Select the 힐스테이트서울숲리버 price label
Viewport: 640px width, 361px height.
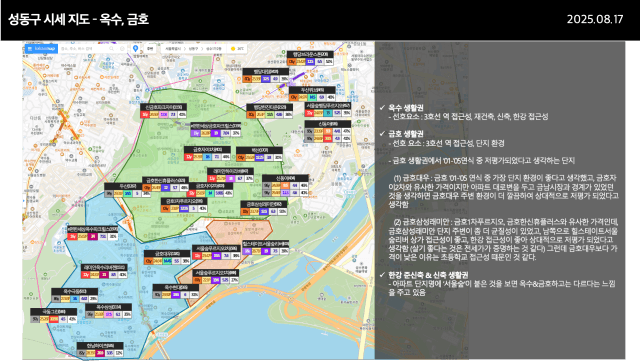click(265, 247)
